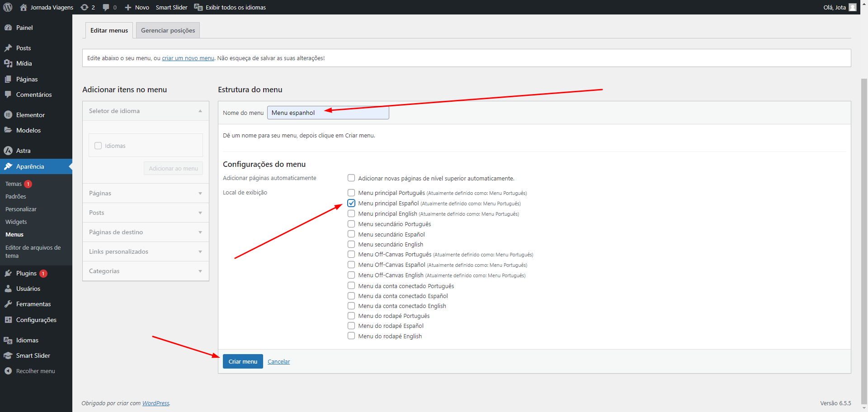Click Adicionar ao menu button
Viewport: 868px width, 412px height.
[x=173, y=168]
